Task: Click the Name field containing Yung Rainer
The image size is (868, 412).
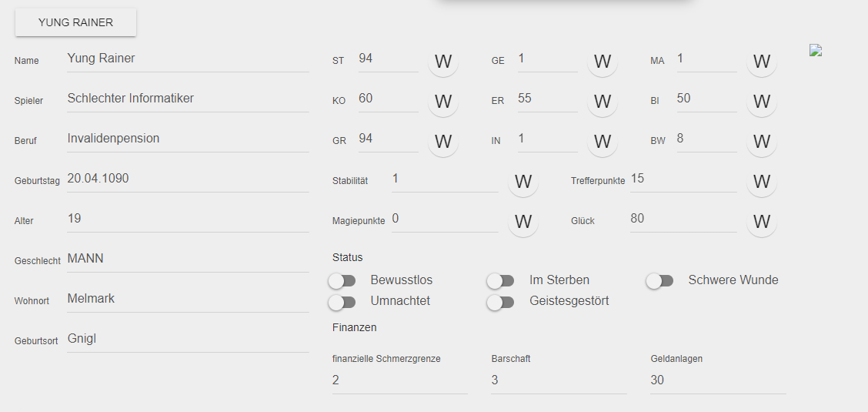Action: pyautogui.click(x=188, y=59)
